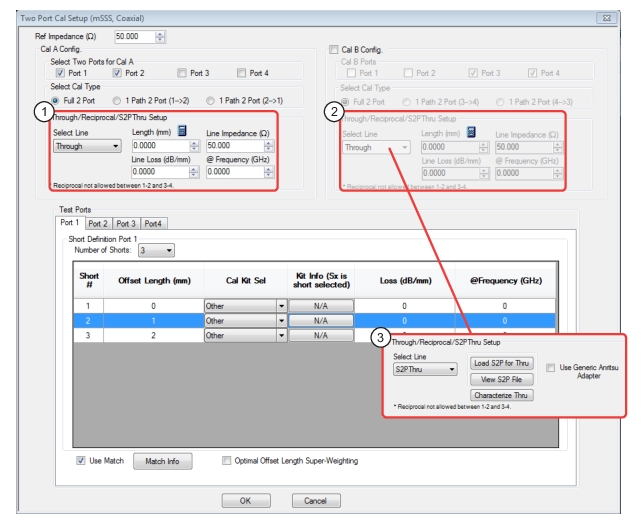The image size is (643, 520).
Task: Click N/A Kit Info button for short 1
Action: pyautogui.click(x=321, y=306)
